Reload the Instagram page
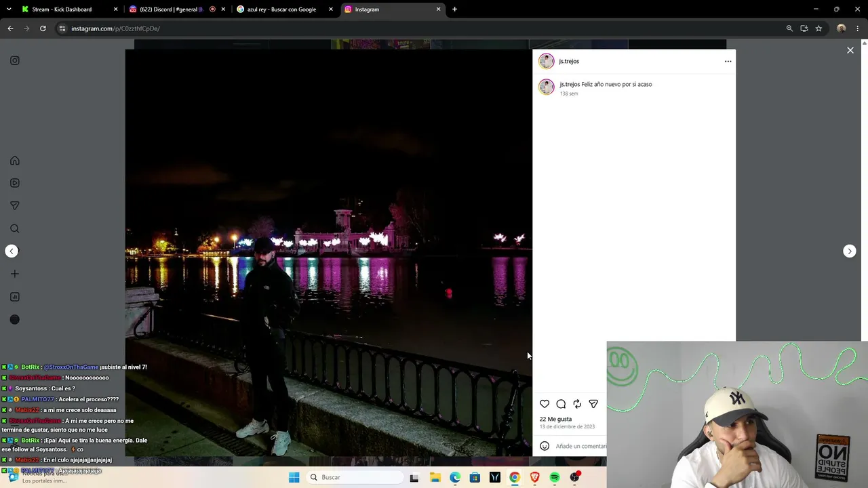The width and height of the screenshot is (868, 488). 43,28
